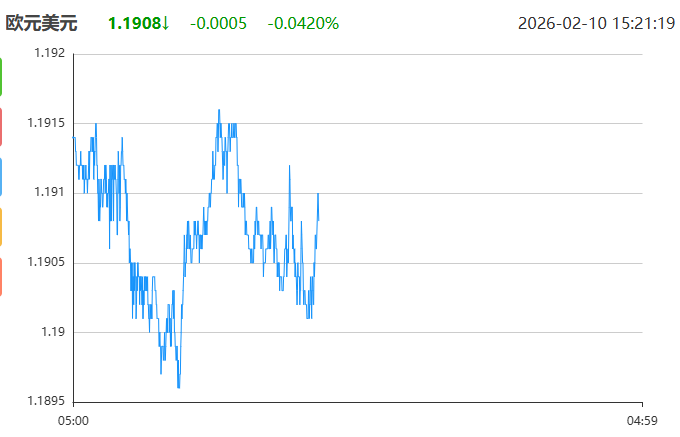Screen dimensions: 680x437
Task: Click the 1.1915 y-axis label
Action: click(x=46, y=123)
